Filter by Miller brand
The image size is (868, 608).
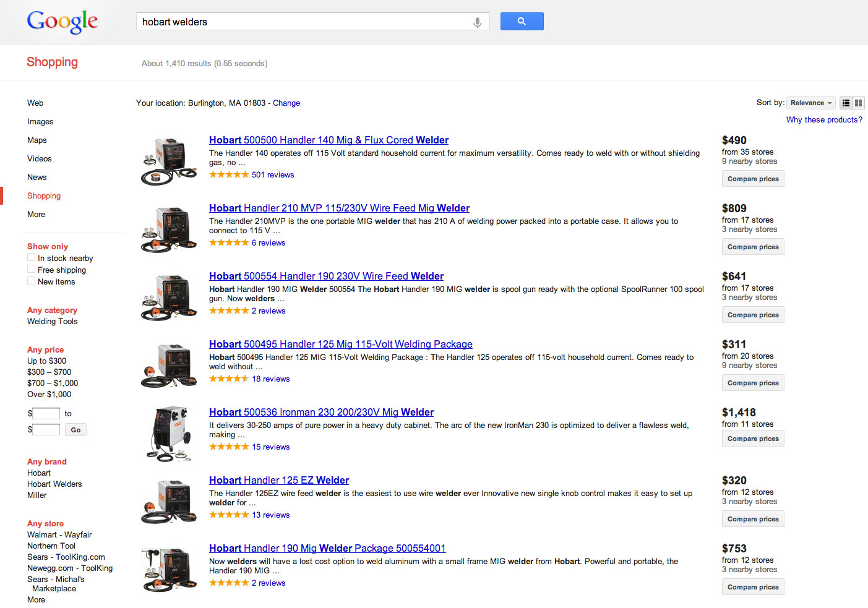(x=37, y=495)
